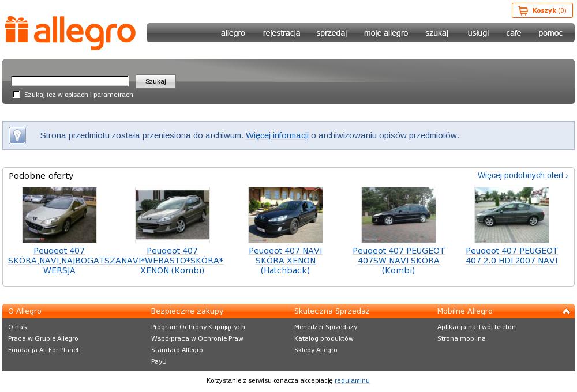The height and width of the screenshot is (392, 577).
Task: Go to 'sprzedaj' in the navigation bar
Action: click(x=332, y=33)
